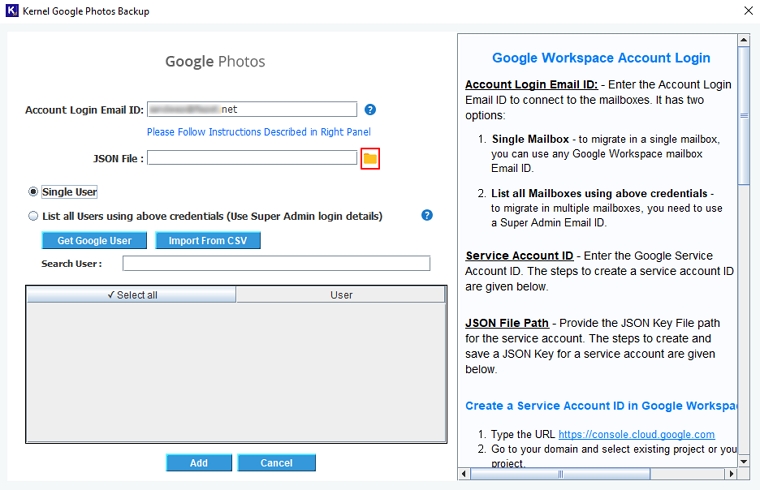This screenshot has height=490, width=760.
Task: Click the 'JSON File Path' underlined term
Action: [x=507, y=323]
